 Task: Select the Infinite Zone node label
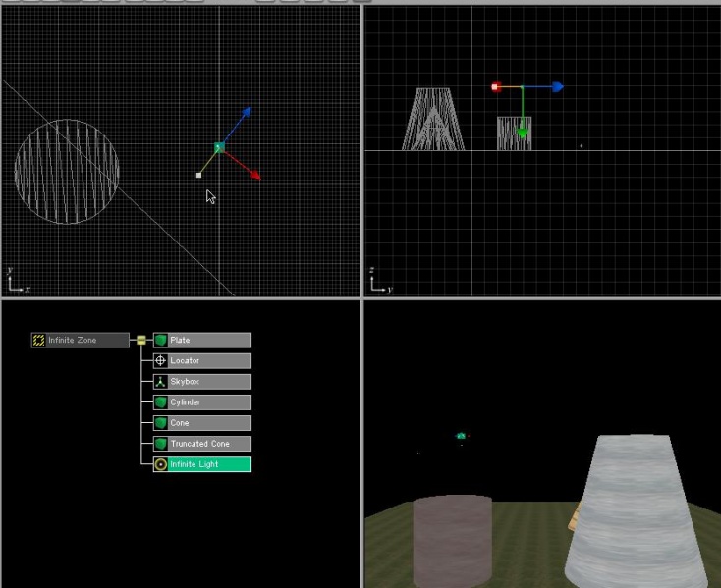[74, 341]
